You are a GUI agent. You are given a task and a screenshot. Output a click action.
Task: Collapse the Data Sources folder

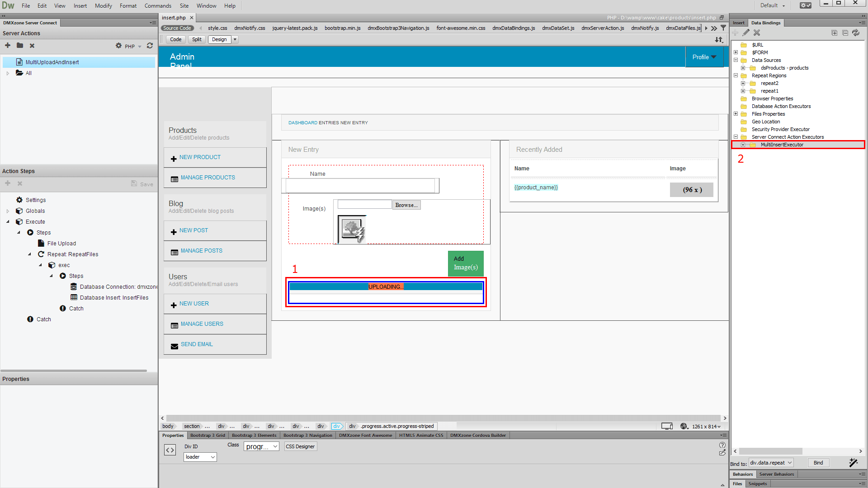[x=736, y=60]
